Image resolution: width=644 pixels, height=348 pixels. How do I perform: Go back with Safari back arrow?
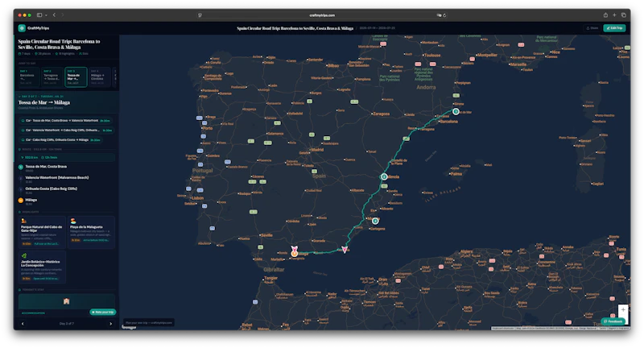tap(54, 14)
